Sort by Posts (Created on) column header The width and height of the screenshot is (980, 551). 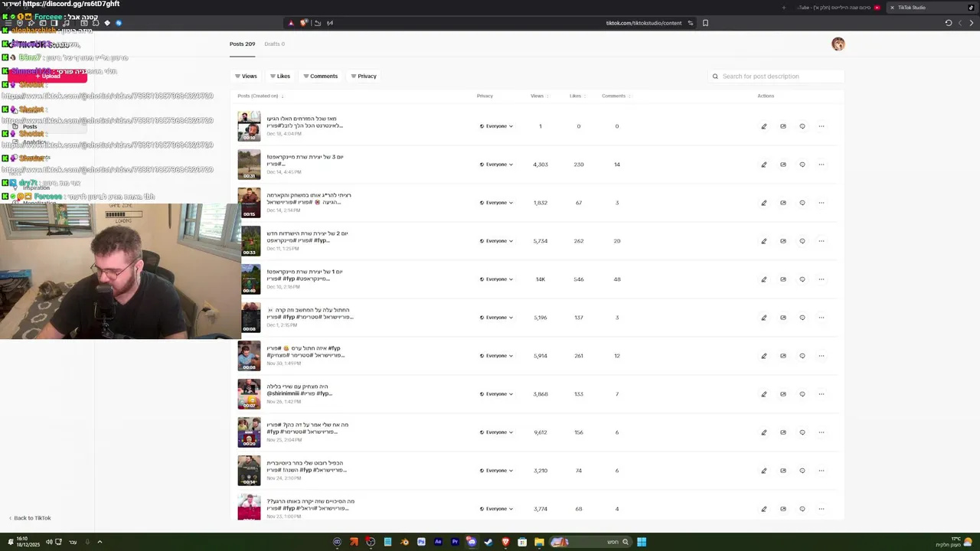tap(260, 96)
